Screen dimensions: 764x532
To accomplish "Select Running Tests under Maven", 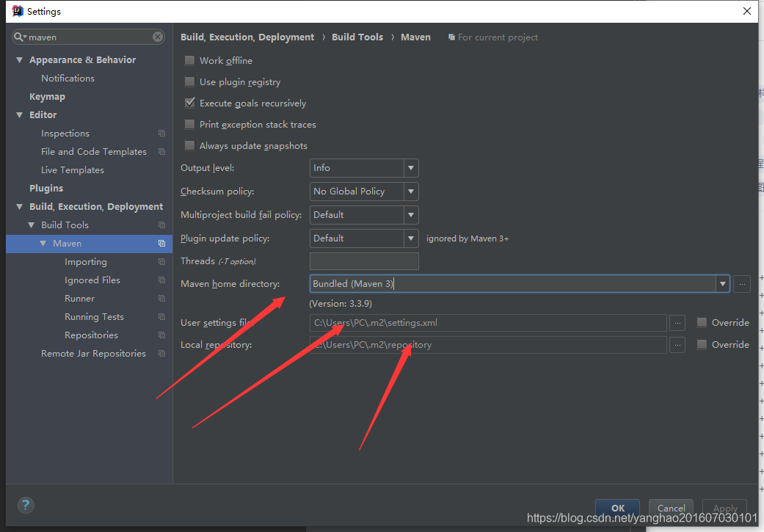I will coord(94,317).
